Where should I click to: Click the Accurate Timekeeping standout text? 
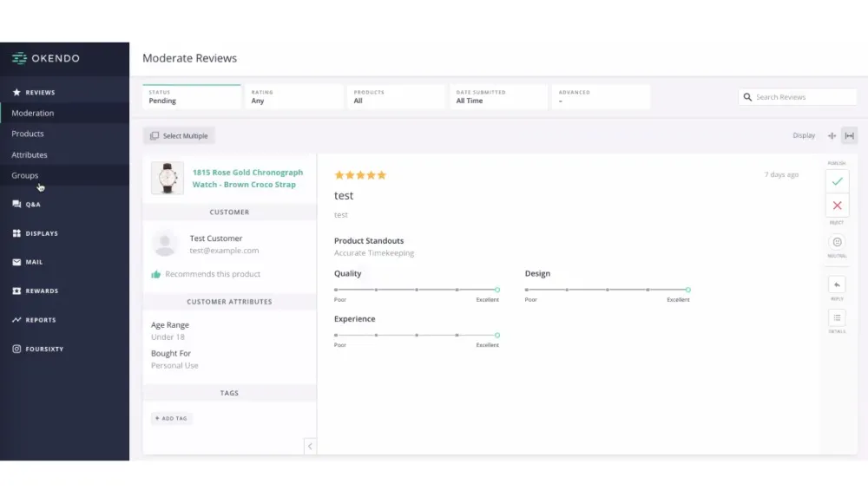373,253
